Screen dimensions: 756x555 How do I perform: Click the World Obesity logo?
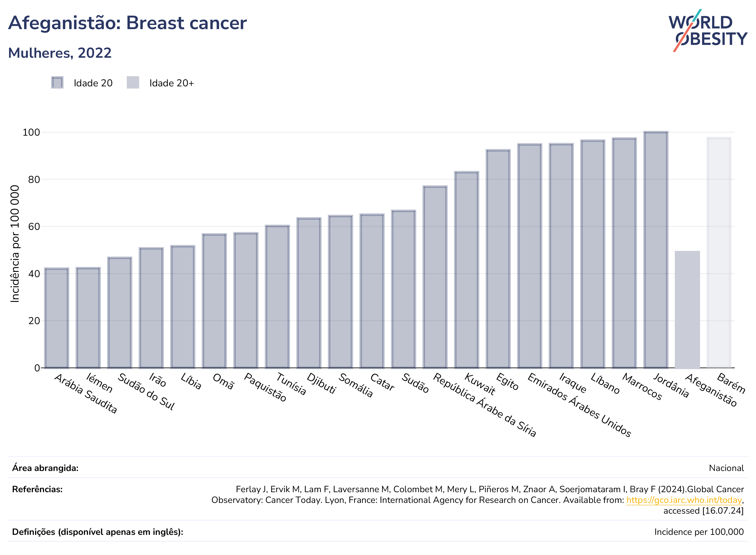pos(708,31)
